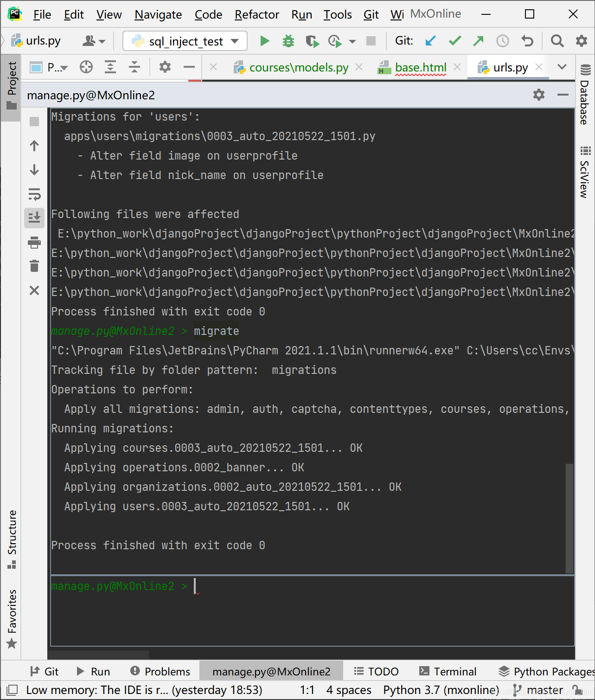Show Git history clock icon
Image resolution: width=595 pixels, height=700 pixels.
[x=503, y=41]
